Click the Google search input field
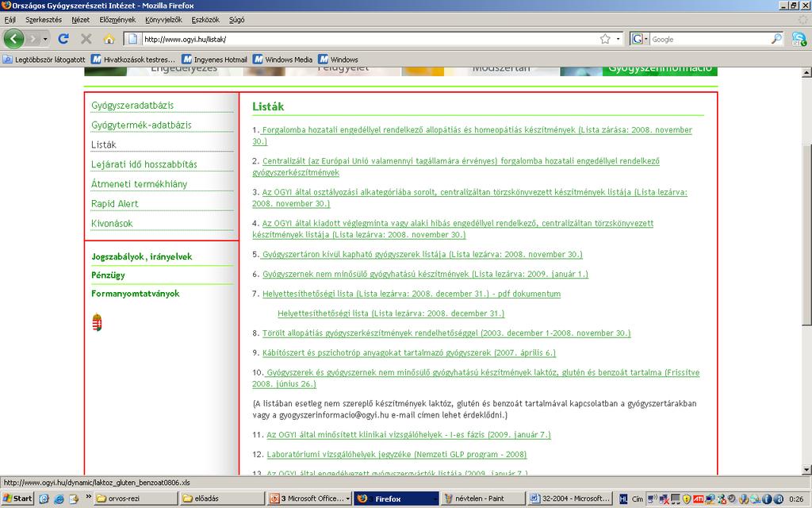 710,39
